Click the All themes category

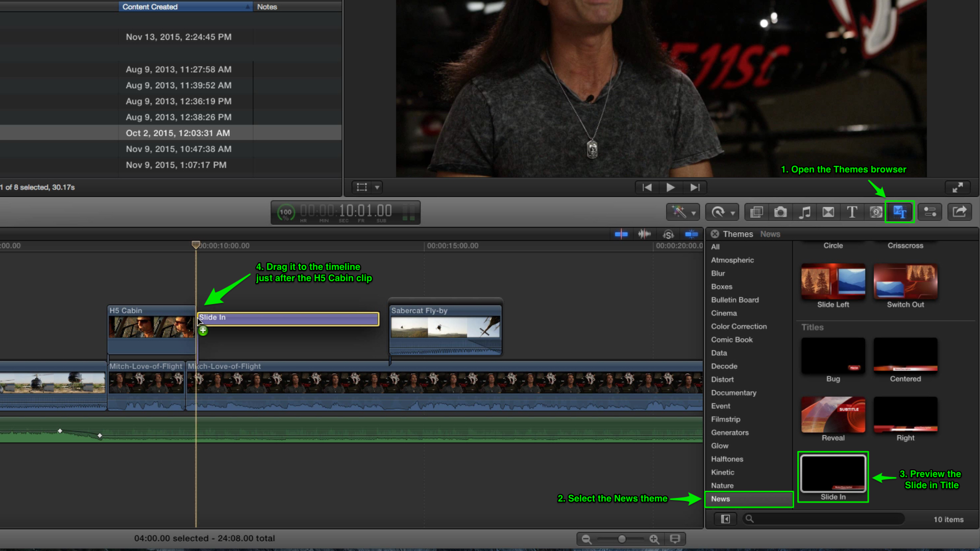point(716,246)
